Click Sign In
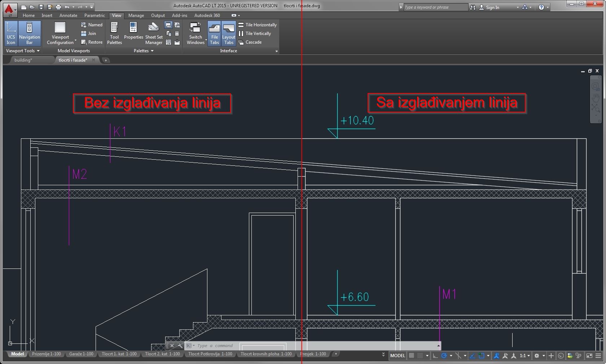This screenshot has height=364, width=606. pyautogui.click(x=492, y=7)
